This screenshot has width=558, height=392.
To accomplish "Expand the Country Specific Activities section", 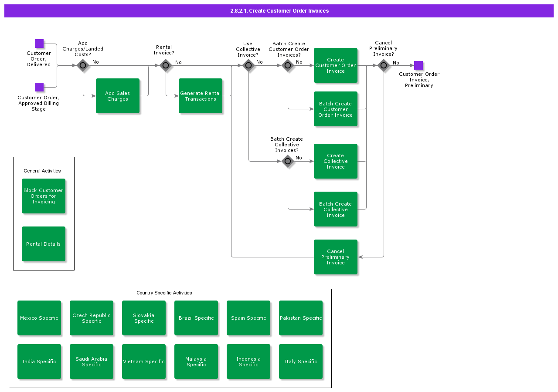I will point(164,293).
